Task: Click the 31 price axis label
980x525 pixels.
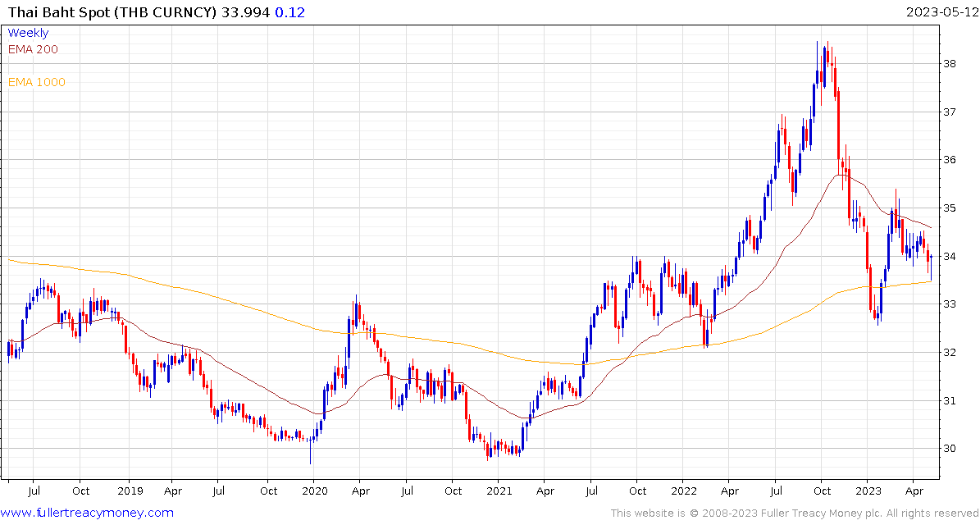Action: point(950,400)
